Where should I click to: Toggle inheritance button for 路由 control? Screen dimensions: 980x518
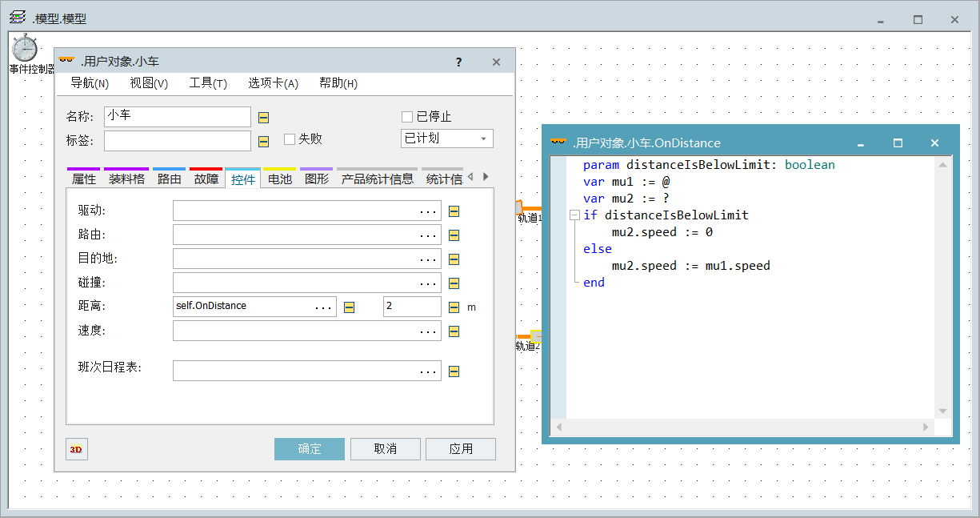(454, 235)
